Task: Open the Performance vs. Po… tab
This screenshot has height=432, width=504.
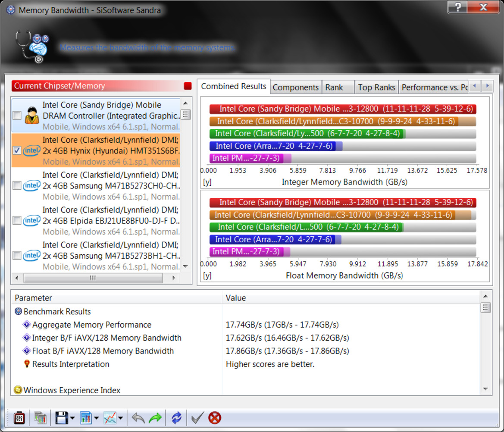Action: tap(433, 88)
